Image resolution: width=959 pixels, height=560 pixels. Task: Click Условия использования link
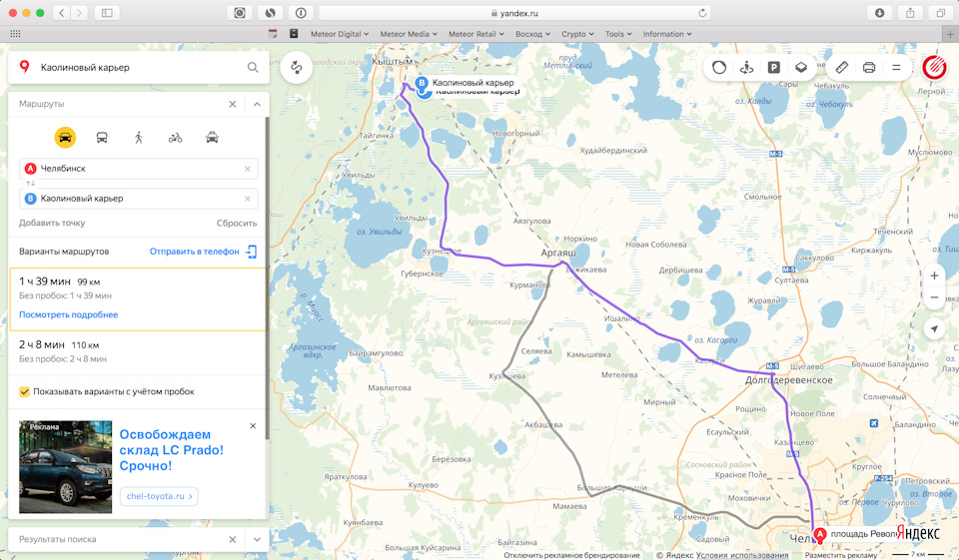click(x=744, y=555)
